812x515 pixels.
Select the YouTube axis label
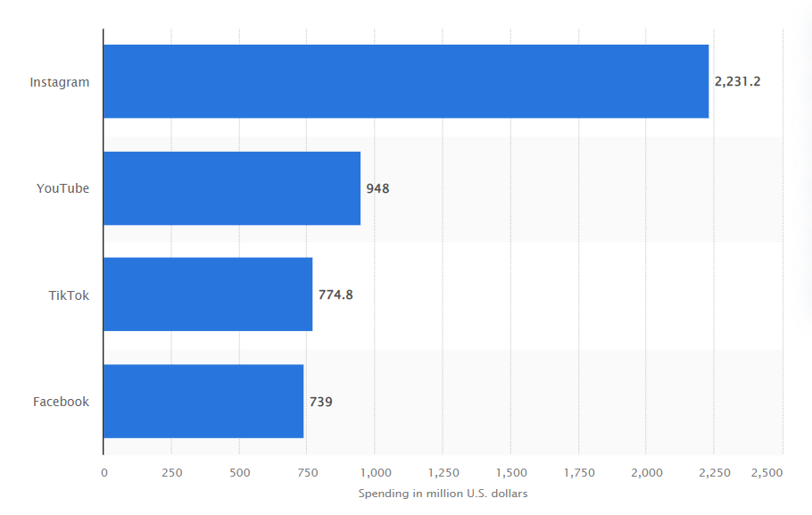62,188
